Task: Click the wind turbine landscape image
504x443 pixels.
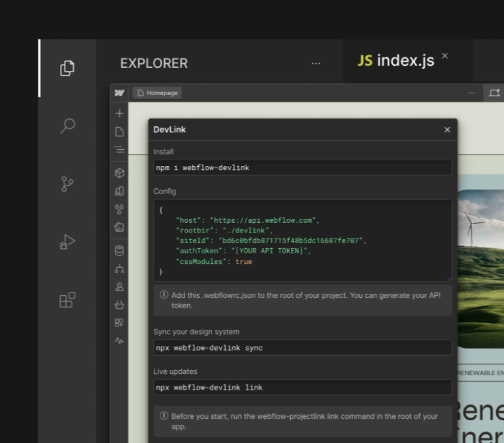Action: 481,269
